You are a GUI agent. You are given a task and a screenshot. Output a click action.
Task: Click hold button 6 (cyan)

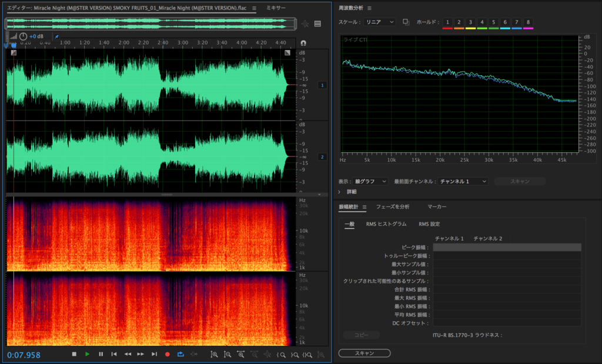(505, 22)
